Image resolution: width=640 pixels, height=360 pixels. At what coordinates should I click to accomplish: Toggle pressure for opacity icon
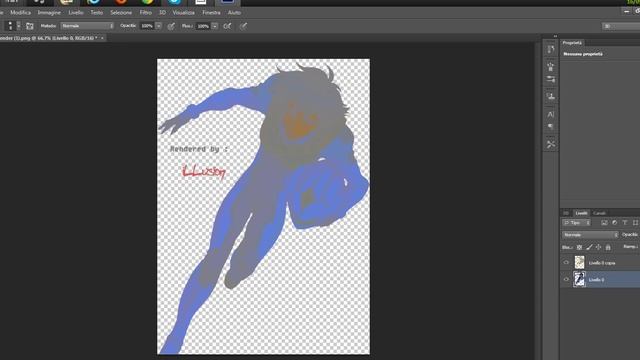[171, 26]
